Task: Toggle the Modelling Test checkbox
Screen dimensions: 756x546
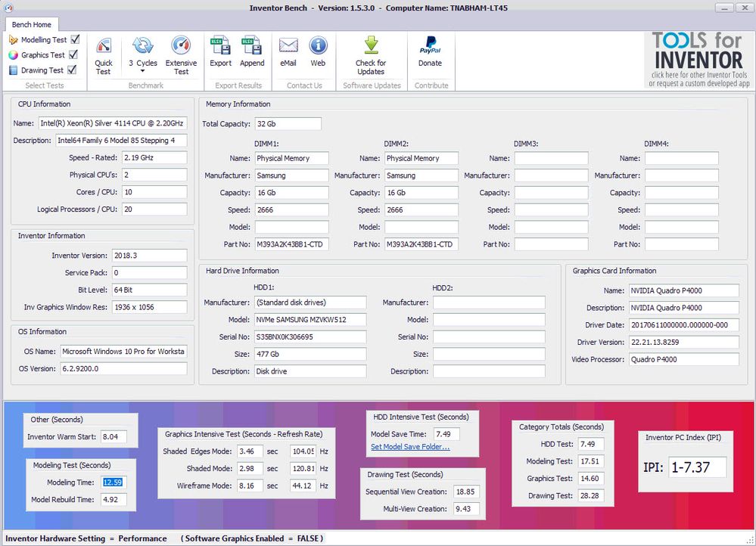Action: [75, 39]
